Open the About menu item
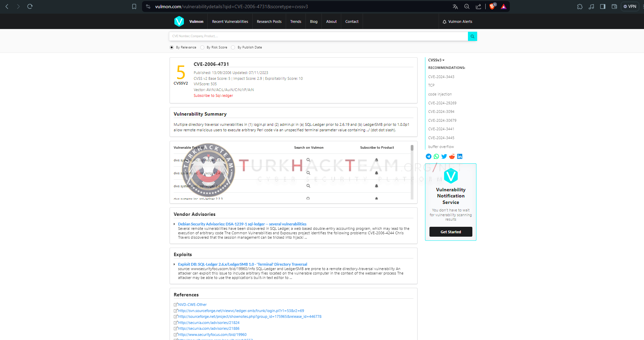Viewport: 644px width, 340px height. 331,21
